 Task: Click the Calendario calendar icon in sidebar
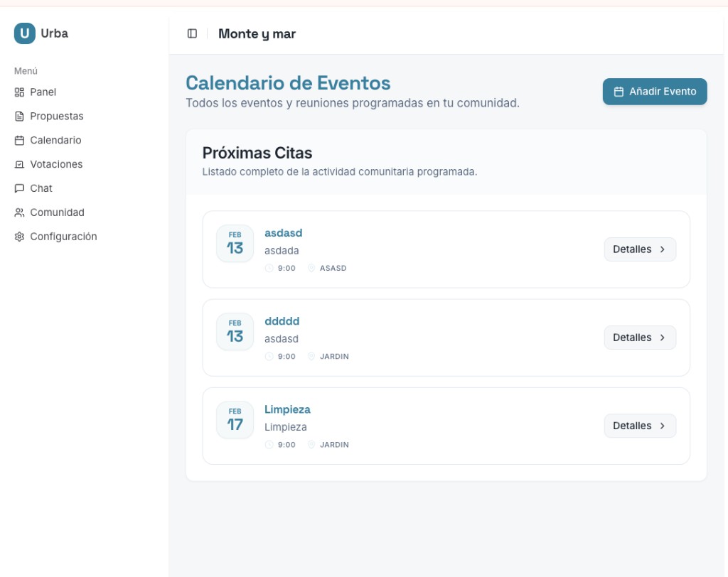pyautogui.click(x=20, y=141)
